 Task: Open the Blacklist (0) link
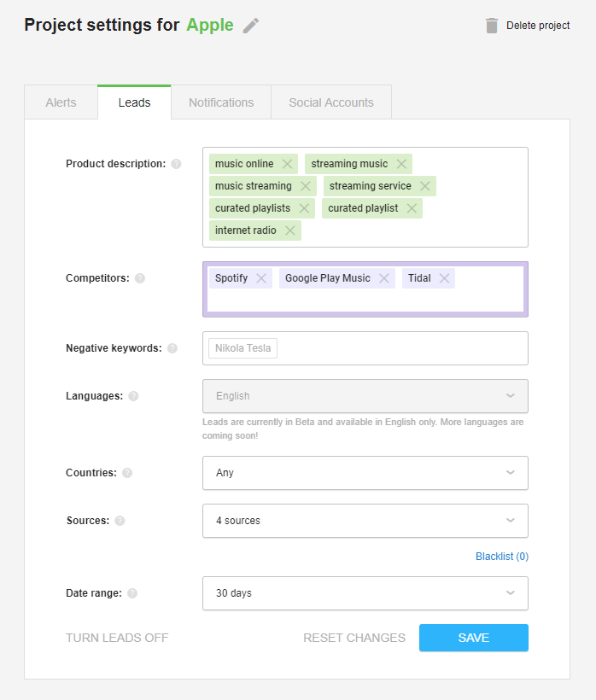502,557
